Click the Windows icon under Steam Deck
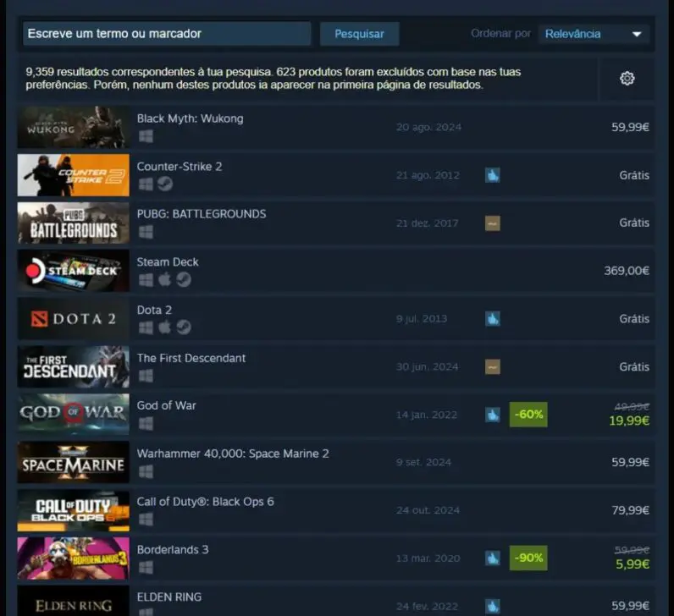674x616 pixels. (x=146, y=280)
